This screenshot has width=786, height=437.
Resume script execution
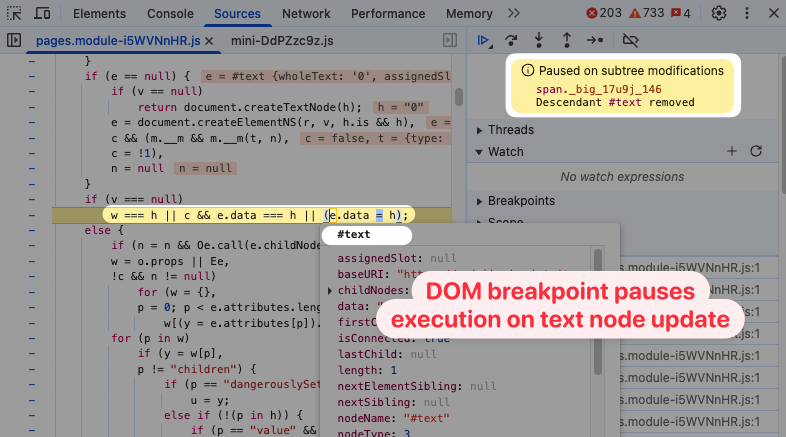(x=484, y=40)
